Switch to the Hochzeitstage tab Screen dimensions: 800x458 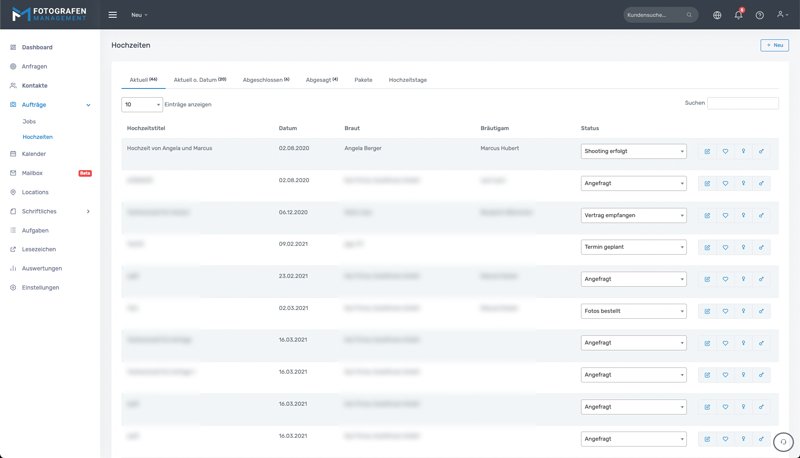coord(408,80)
